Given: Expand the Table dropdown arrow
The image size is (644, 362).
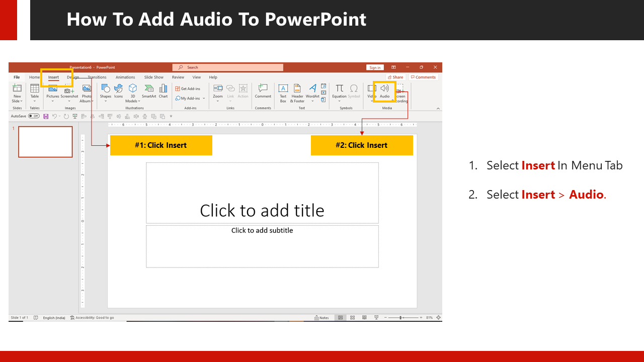Looking at the screenshot, I should point(35,101).
